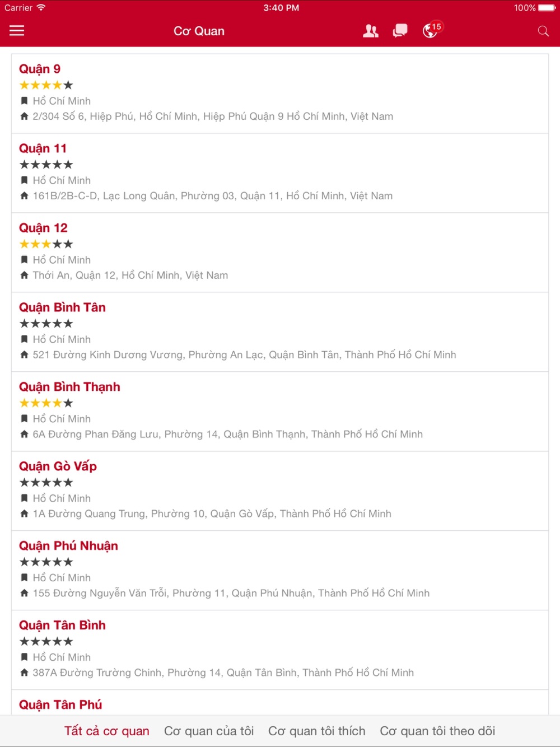Click the star rating of Quận Bình Thạnh

click(x=46, y=403)
